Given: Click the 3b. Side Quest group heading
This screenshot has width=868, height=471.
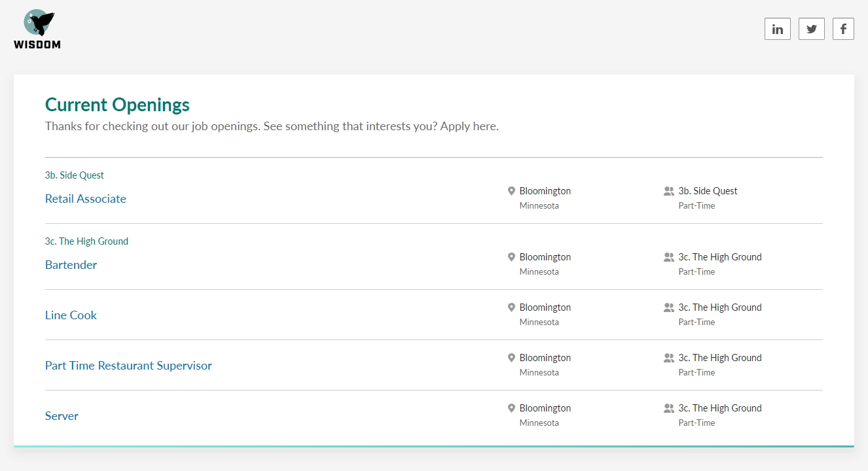Looking at the screenshot, I should [75, 175].
